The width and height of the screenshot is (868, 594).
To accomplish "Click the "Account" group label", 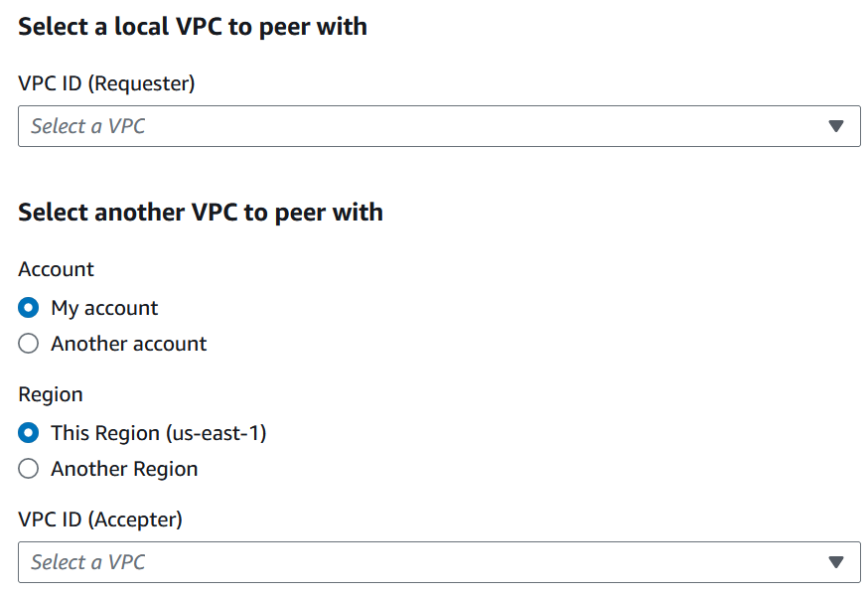I will tap(56, 269).
